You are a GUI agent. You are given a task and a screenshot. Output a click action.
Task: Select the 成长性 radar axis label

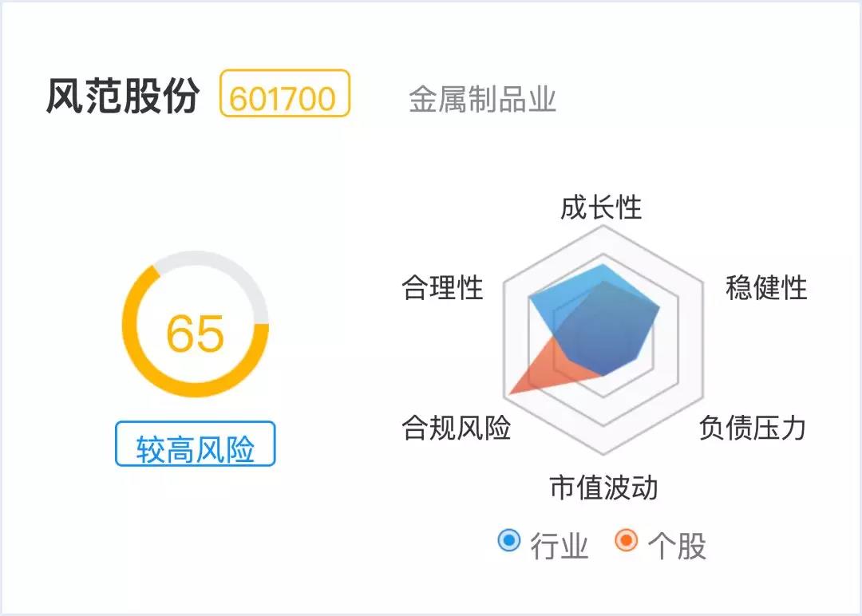coord(601,207)
